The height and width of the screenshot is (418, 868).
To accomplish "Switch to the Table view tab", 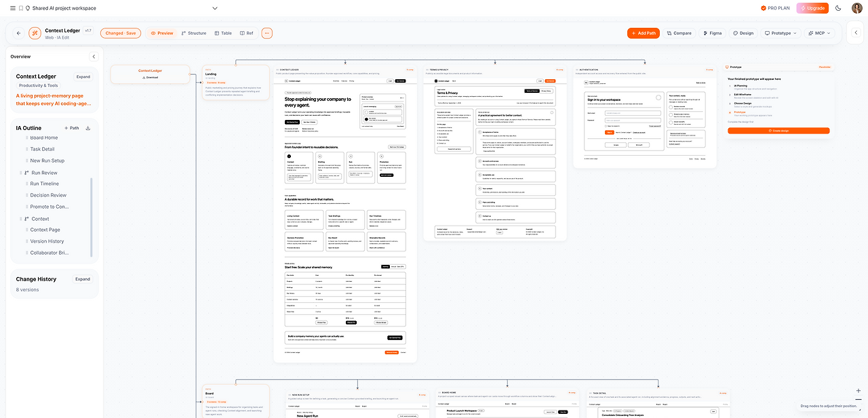I will [x=222, y=33].
